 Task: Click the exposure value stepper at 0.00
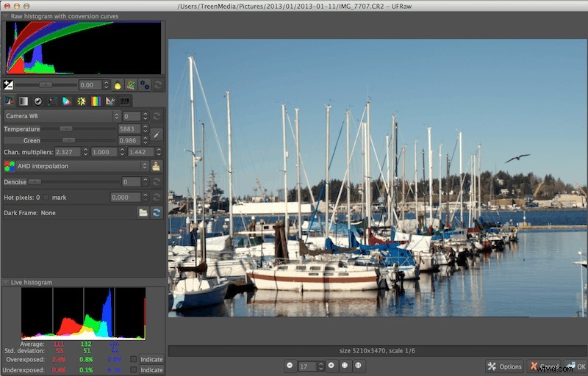coord(106,85)
